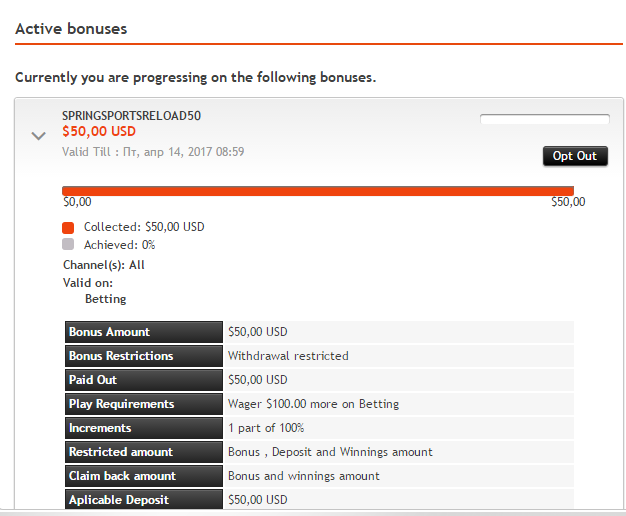Click the Claim back amount row header
626x516 pixels.
[144, 476]
